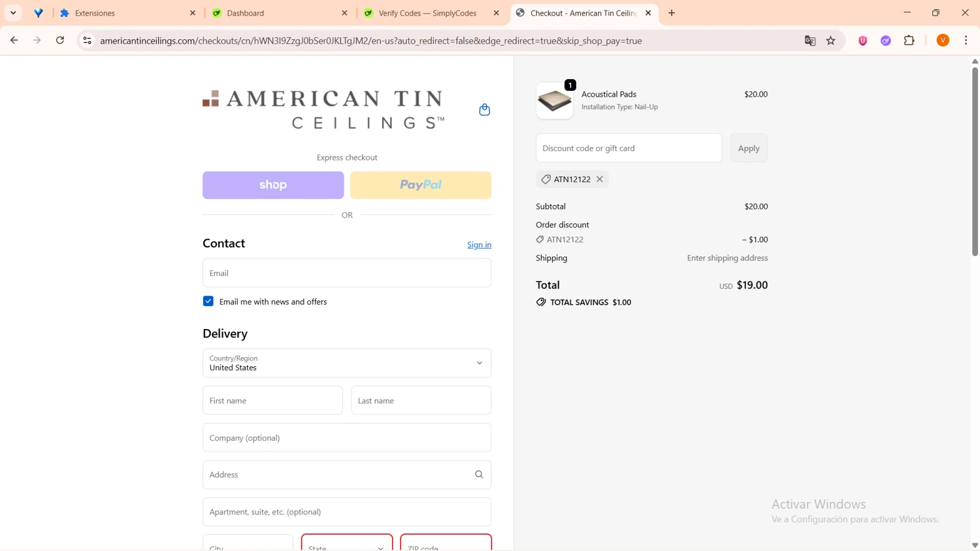Minimize the browser window

pyautogui.click(x=907, y=13)
